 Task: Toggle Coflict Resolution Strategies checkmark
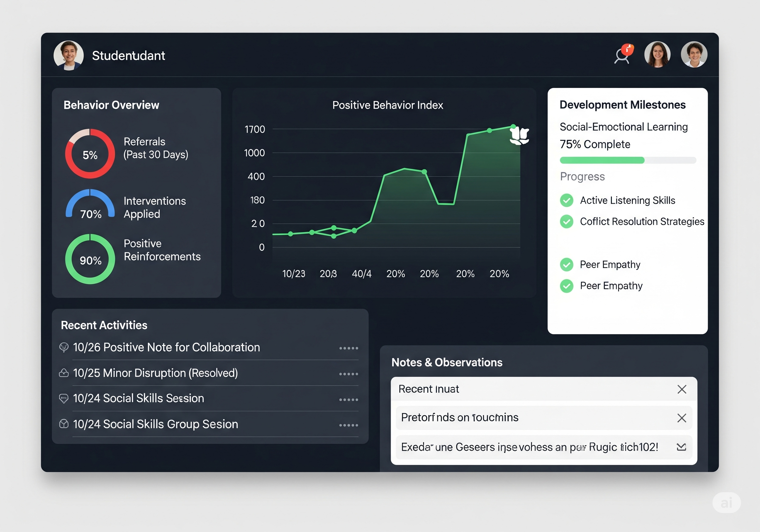coord(566,221)
